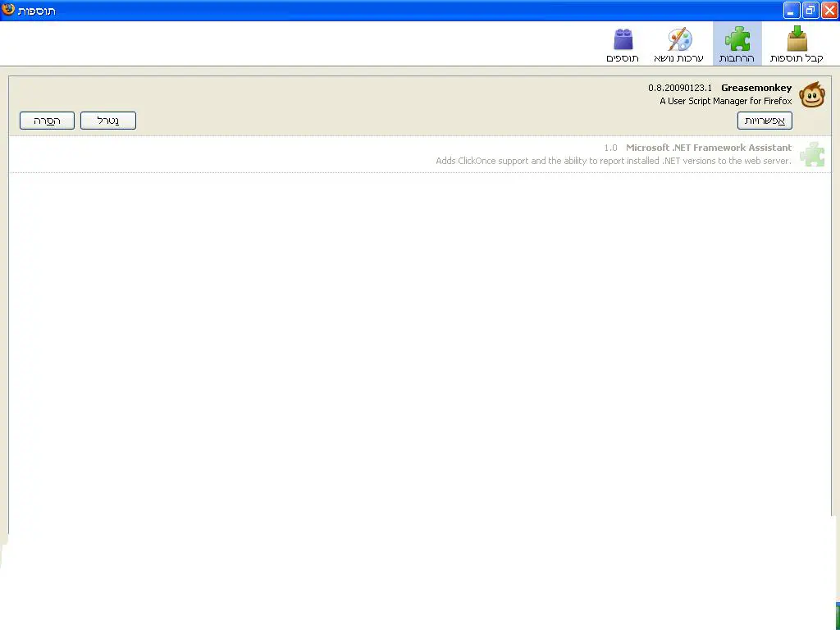
Task: Remove Greasemonkey using the הסרה button
Action: (47, 121)
